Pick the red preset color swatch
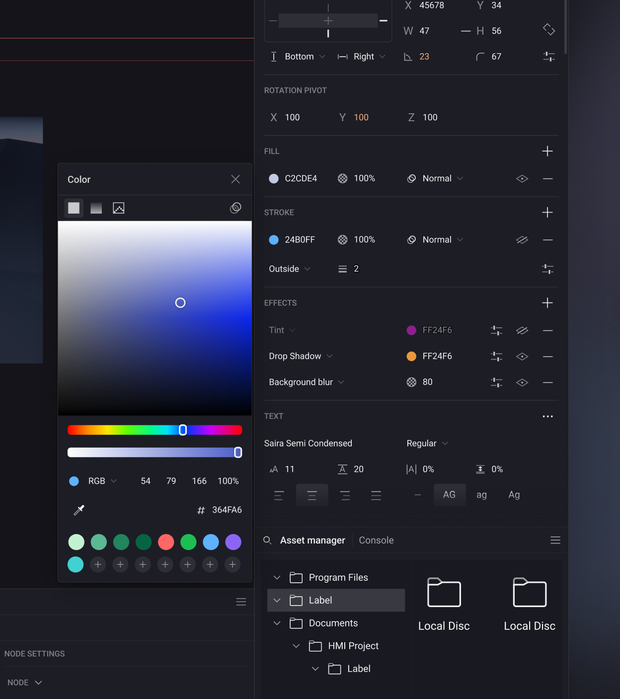This screenshot has width=620, height=699. click(x=166, y=542)
